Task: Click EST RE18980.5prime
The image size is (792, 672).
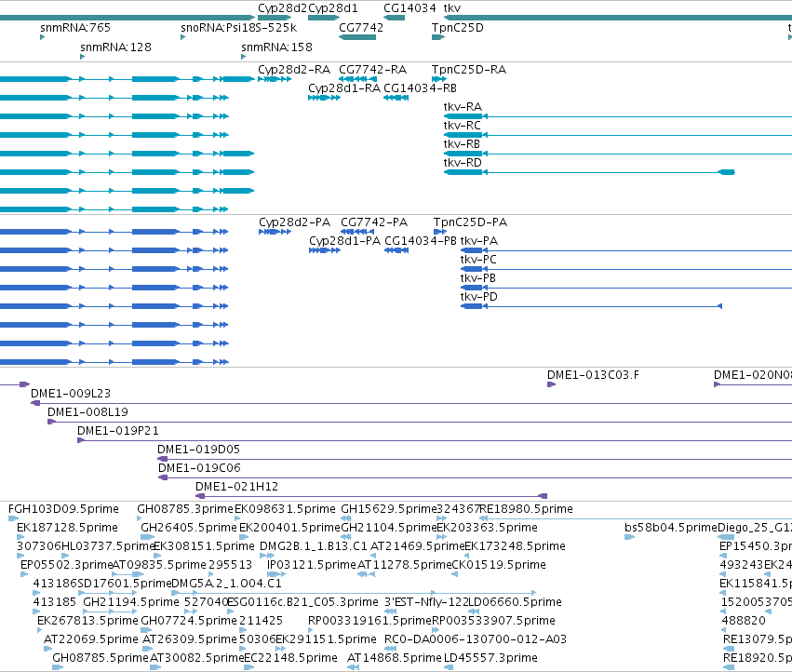Action: coord(526,509)
